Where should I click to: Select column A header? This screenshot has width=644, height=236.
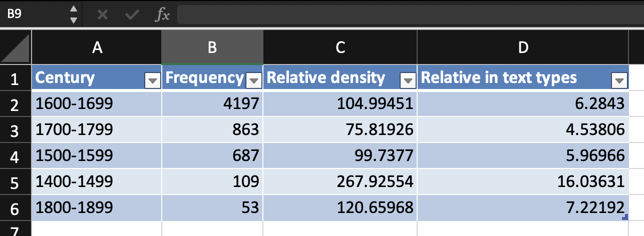tap(97, 47)
